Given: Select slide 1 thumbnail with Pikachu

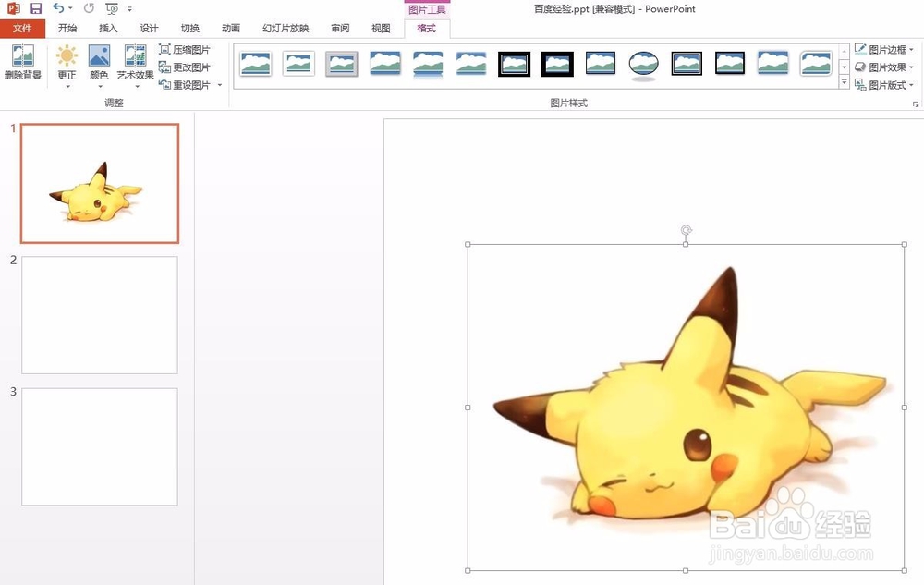Looking at the screenshot, I should pyautogui.click(x=100, y=183).
